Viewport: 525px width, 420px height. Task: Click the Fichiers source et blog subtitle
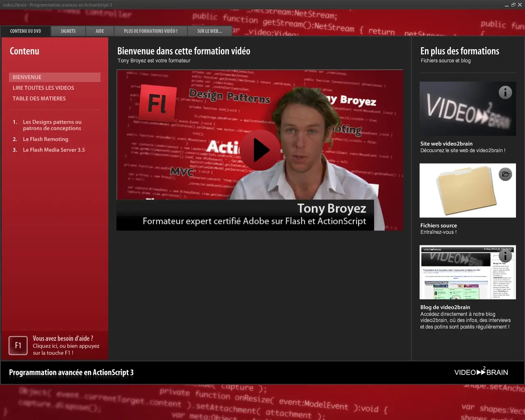[446, 61]
